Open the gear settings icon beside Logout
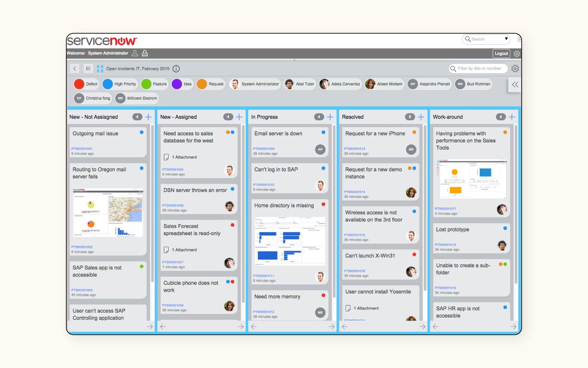This screenshot has width=588, height=368. click(x=517, y=54)
